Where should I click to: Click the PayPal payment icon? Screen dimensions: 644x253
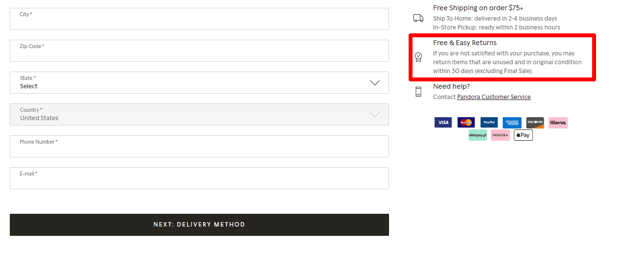click(489, 123)
